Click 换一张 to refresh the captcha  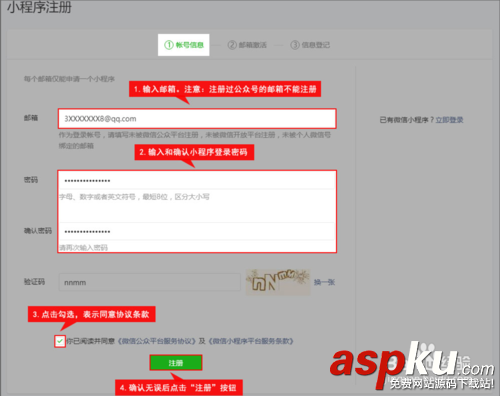[x=324, y=282]
